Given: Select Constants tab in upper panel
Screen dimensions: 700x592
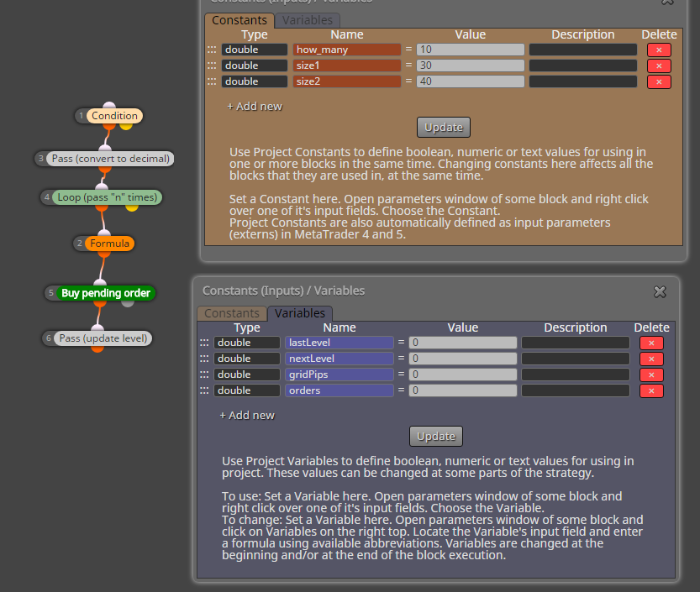Looking at the screenshot, I should 239,20.
